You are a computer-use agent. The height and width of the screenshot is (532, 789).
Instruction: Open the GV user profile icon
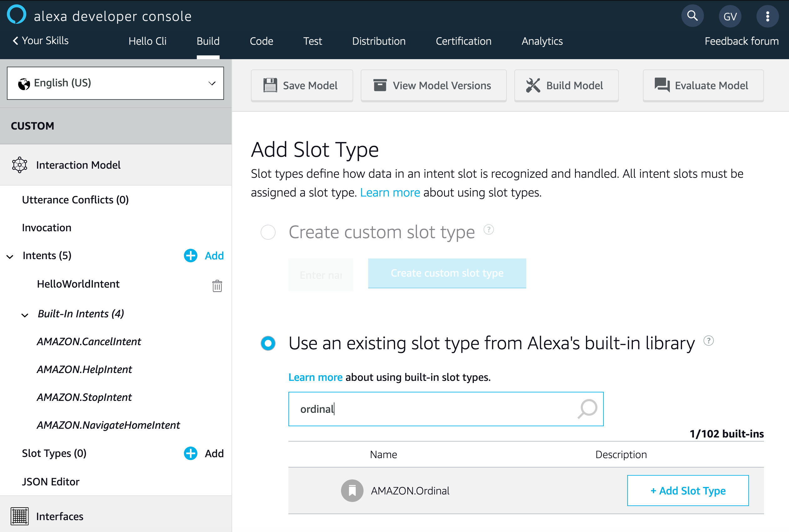(x=730, y=16)
